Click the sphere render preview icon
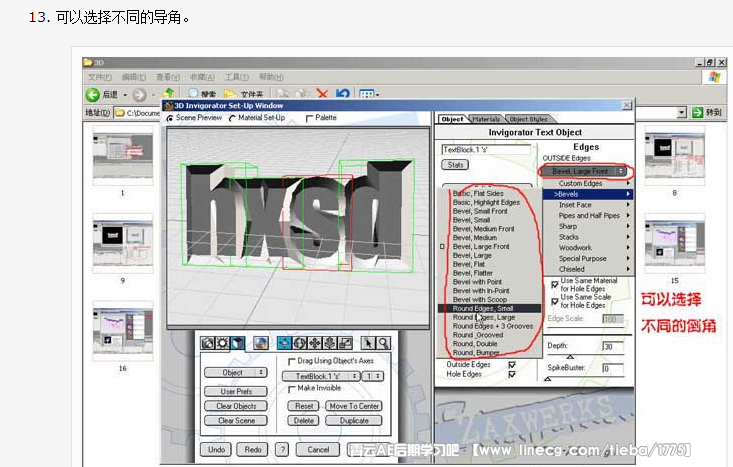This screenshot has width=733, height=467. pyautogui.click(x=261, y=344)
